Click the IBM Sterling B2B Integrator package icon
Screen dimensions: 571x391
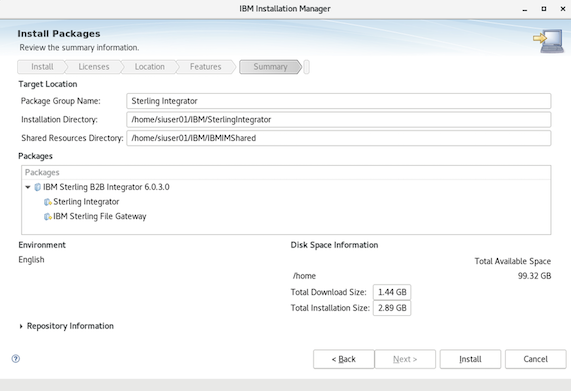[38, 187]
